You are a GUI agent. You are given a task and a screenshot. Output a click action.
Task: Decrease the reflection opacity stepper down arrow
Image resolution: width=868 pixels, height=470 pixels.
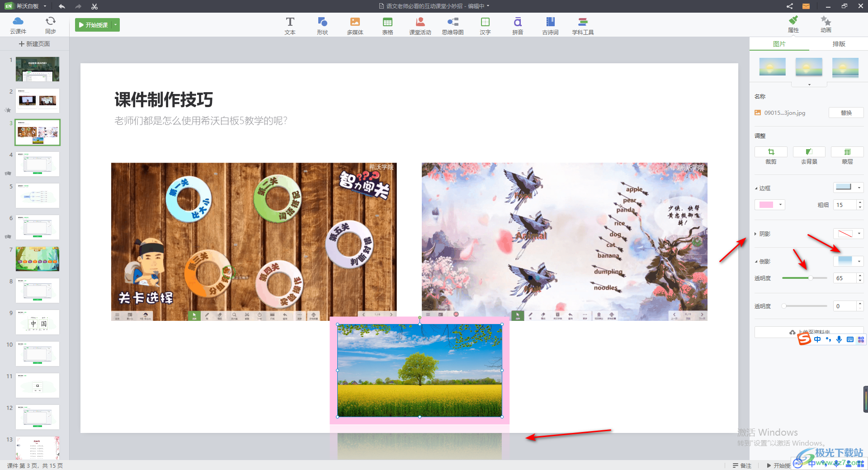860,281
